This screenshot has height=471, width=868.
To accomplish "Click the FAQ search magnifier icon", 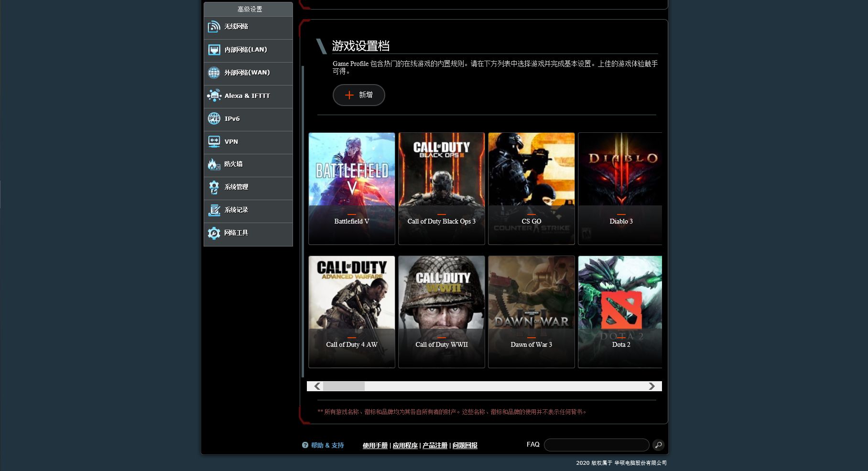I will pyautogui.click(x=658, y=445).
